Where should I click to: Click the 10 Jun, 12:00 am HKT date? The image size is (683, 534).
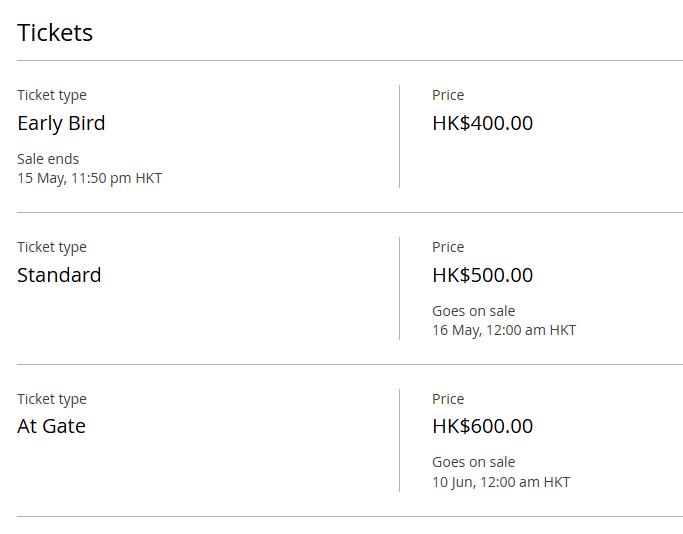tap(501, 482)
